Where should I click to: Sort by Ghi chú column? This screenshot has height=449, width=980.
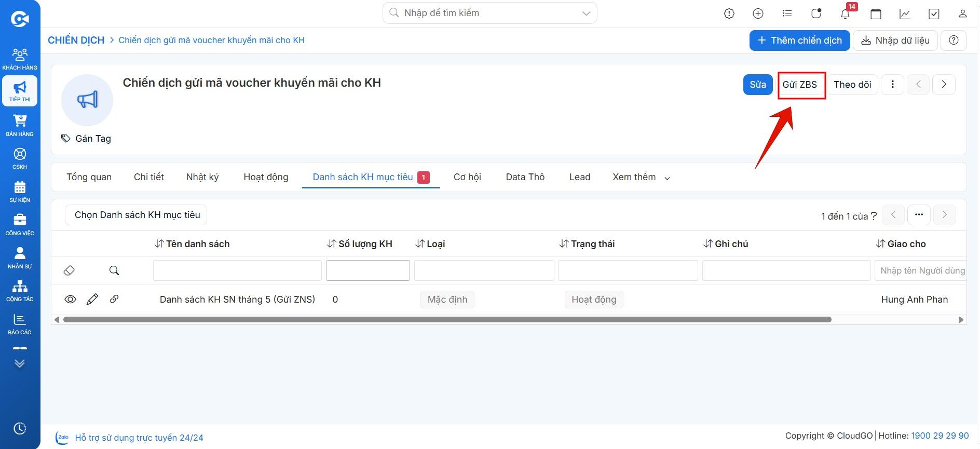point(726,244)
